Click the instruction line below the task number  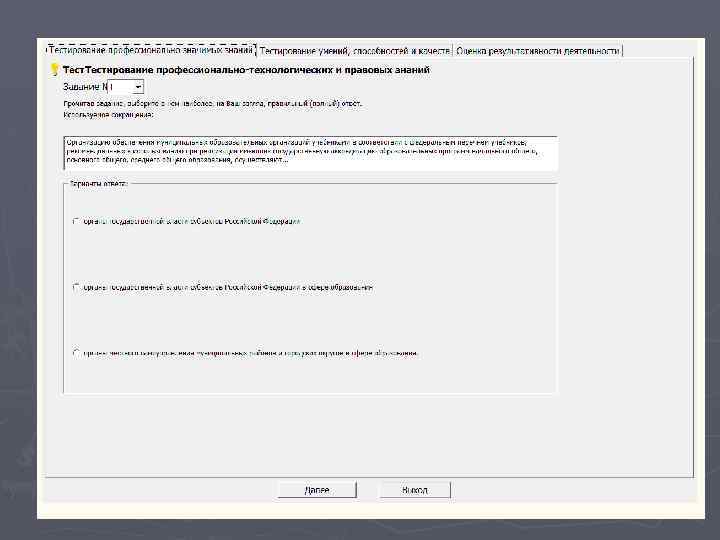(213, 104)
